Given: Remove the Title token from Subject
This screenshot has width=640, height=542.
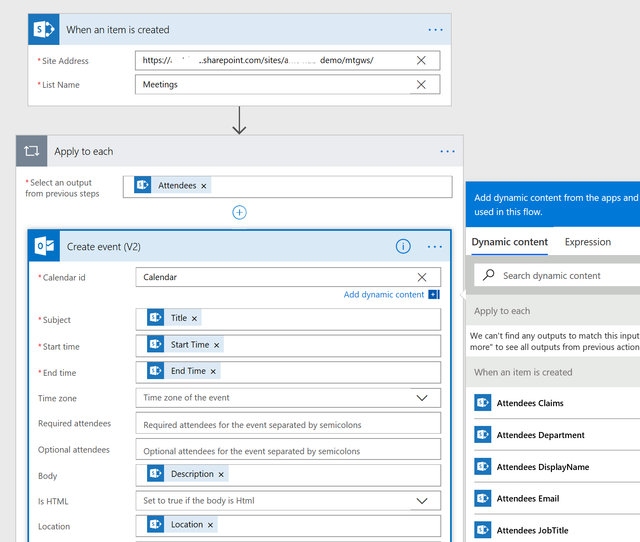Looking at the screenshot, I should click(x=194, y=319).
